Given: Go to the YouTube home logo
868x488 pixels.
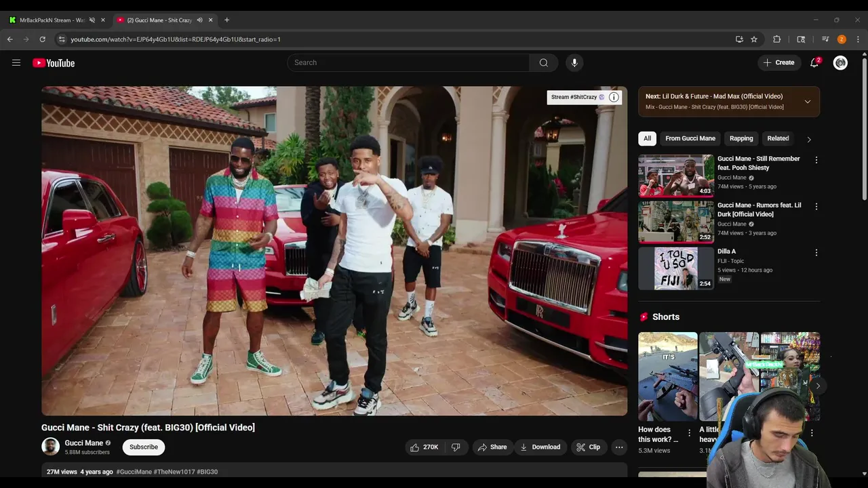Looking at the screenshot, I should pyautogui.click(x=54, y=63).
